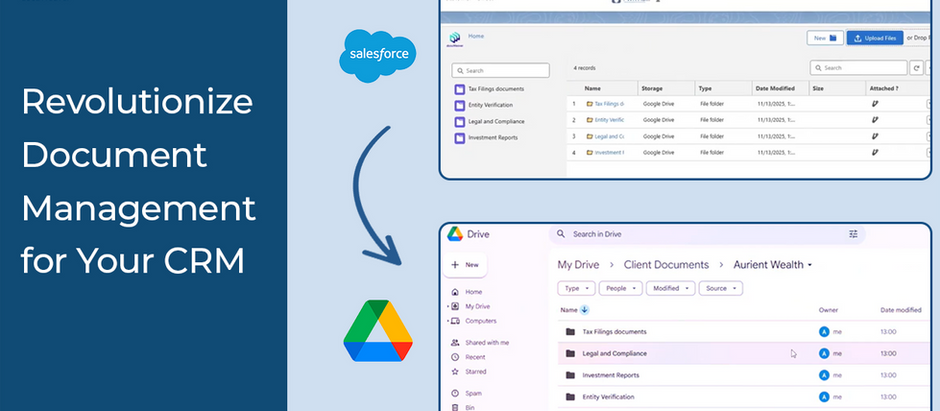Click the 13:00 time on Entity Verification row
Image resolution: width=940 pixels, height=411 pixels.
pos(888,397)
